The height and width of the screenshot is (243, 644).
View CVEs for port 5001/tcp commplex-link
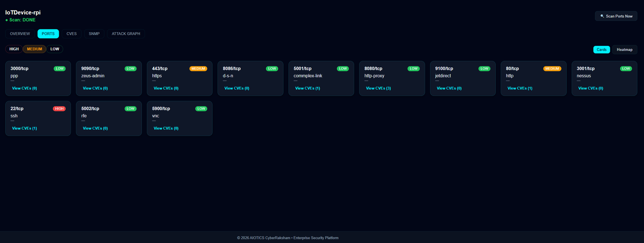(x=308, y=88)
